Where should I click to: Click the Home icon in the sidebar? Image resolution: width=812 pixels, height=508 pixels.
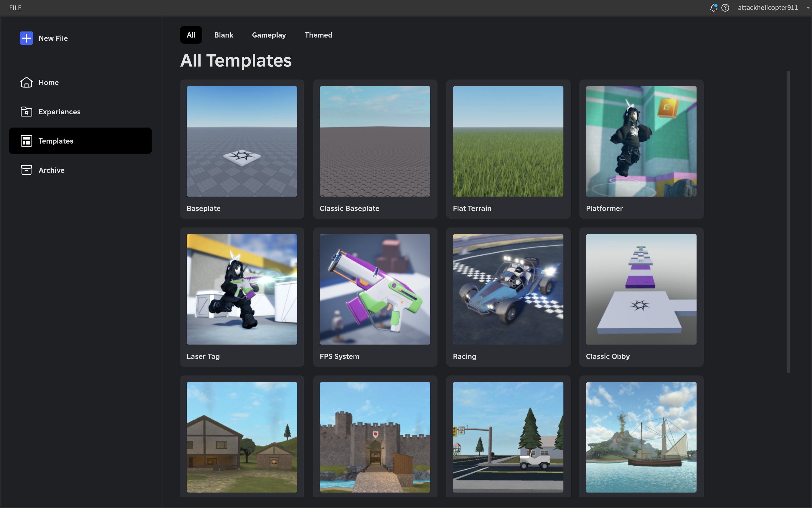26,82
